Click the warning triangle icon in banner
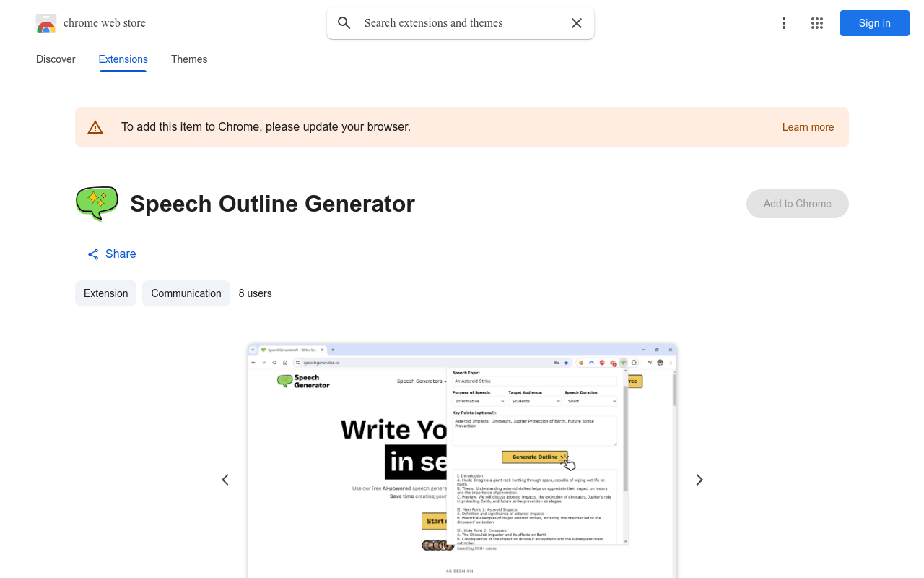Image resolution: width=924 pixels, height=578 pixels. (x=95, y=127)
